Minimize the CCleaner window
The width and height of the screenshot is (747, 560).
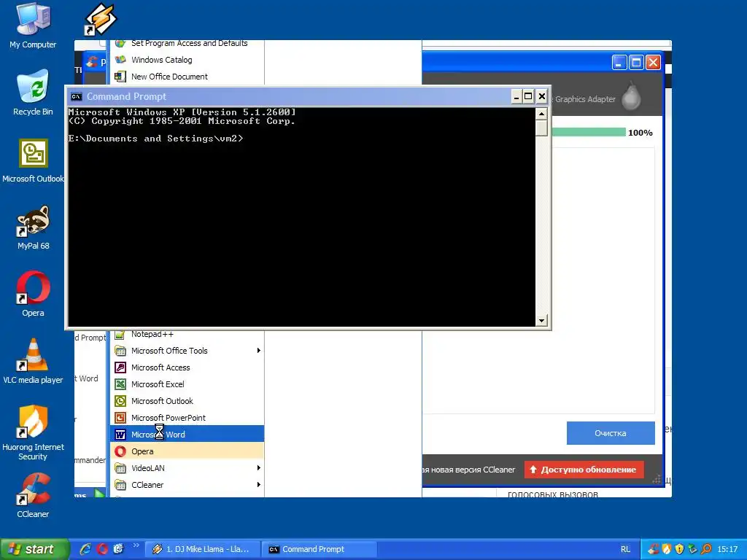619,63
